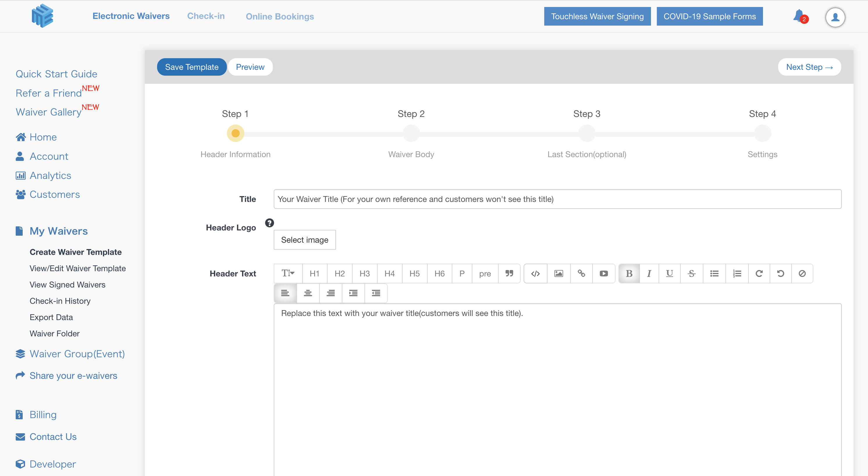Viewport: 868px width, 476px height.
Task: Click the blockquote icon in toolbar
Action: [x=509, y=273]
